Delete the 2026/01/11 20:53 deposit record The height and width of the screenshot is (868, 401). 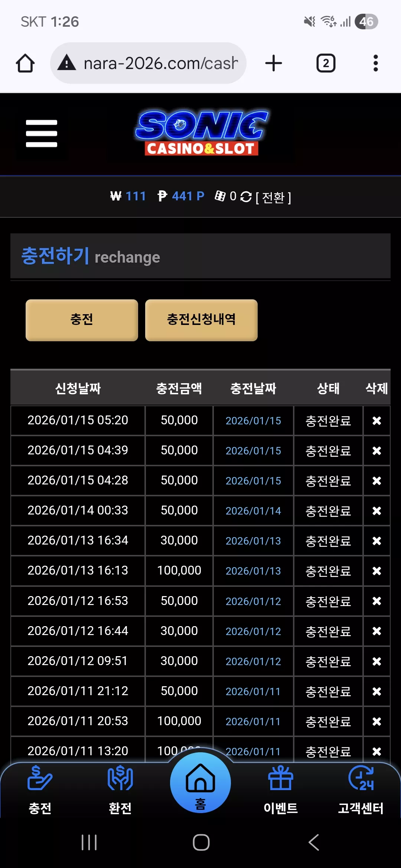[377, 721]
